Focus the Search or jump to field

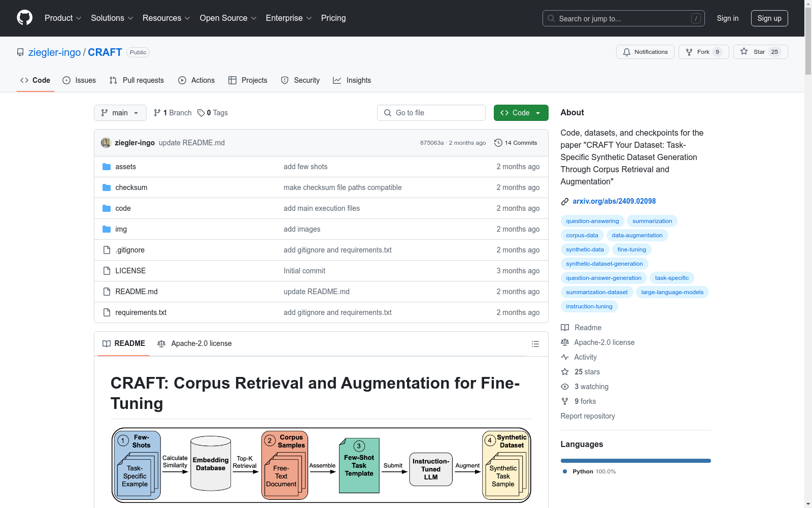point(623,18)
